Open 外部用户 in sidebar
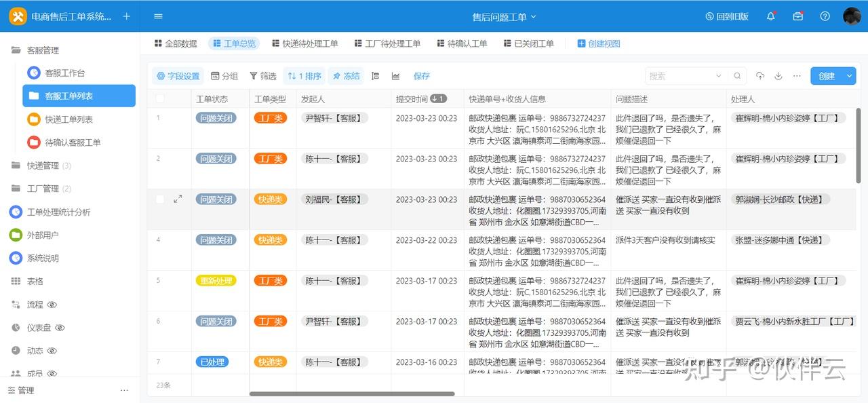This screenshot has height=403, width=868. pos(43,235)
